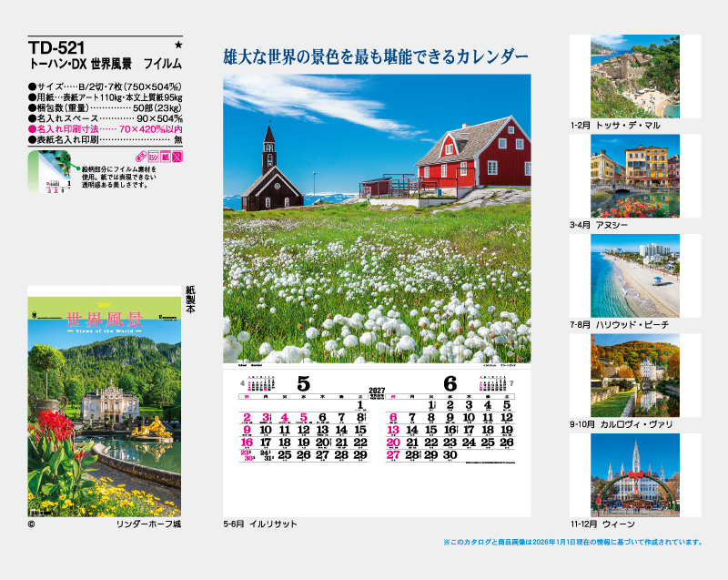
Task: Open the 9-10月 Karlovy Vary thumbnail
Action: click(634, 375)
